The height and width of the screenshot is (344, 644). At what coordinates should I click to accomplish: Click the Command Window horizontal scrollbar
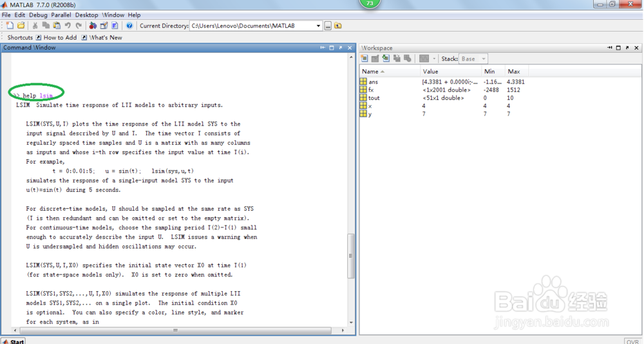click(x=175, y=330)
